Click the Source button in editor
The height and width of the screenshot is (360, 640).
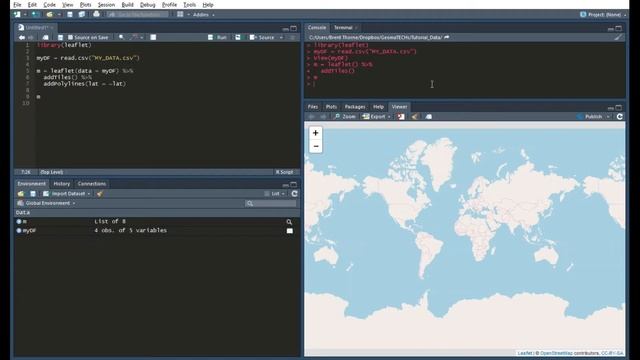click(x=263, y=37)
